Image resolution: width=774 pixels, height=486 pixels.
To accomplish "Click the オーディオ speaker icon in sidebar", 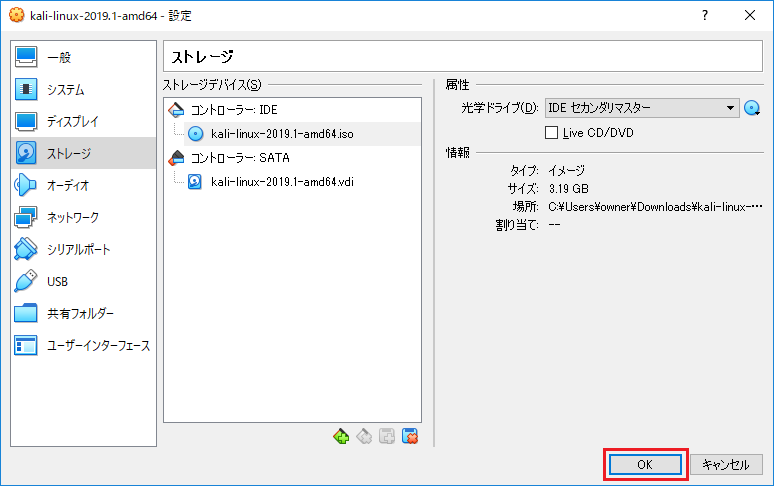I will point(26,186).
